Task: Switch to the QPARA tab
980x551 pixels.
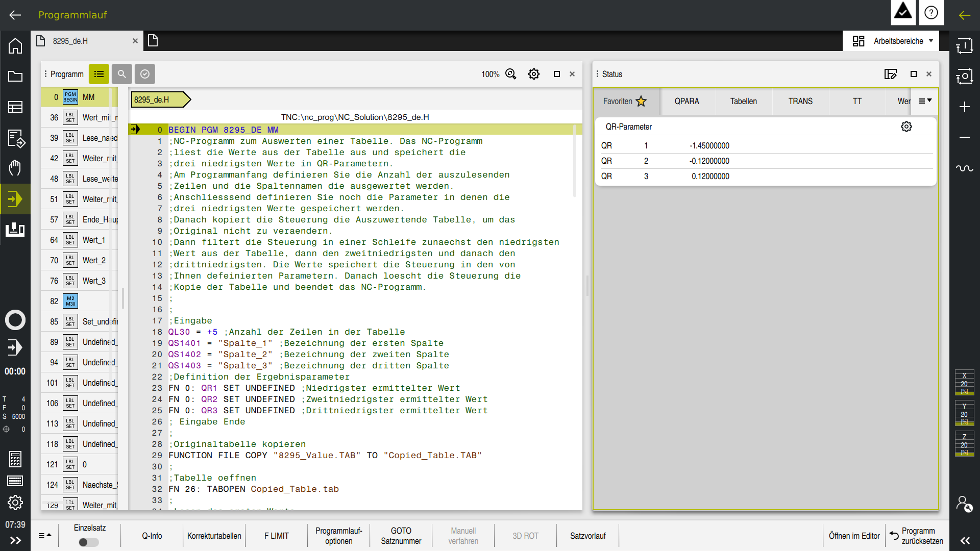Action: click(x=687, y=101)
